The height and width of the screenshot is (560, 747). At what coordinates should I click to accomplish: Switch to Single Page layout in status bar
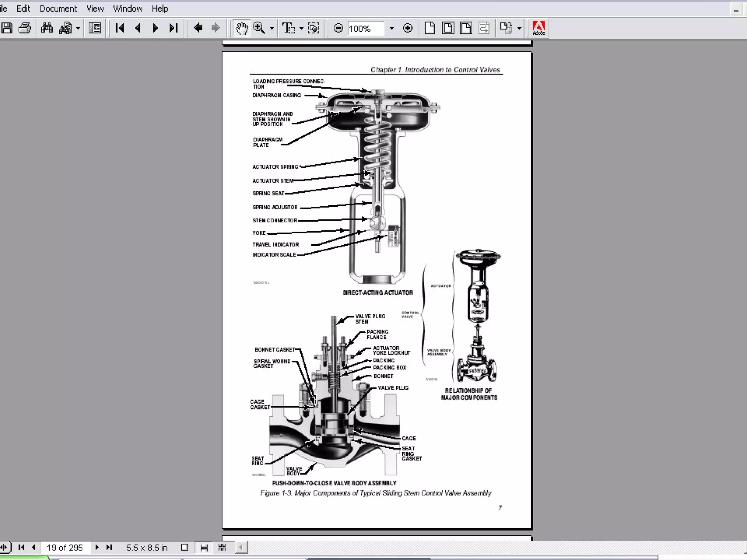click(185, 547)
